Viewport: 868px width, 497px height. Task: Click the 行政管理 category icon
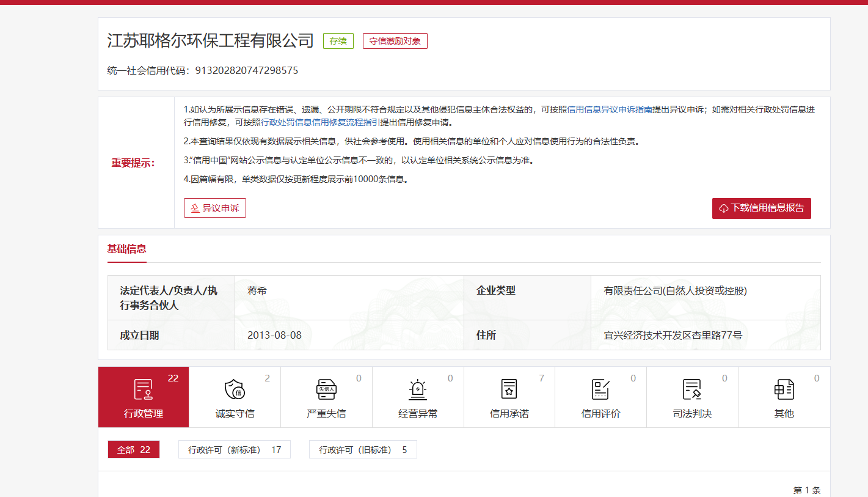(x=144, y=389)
